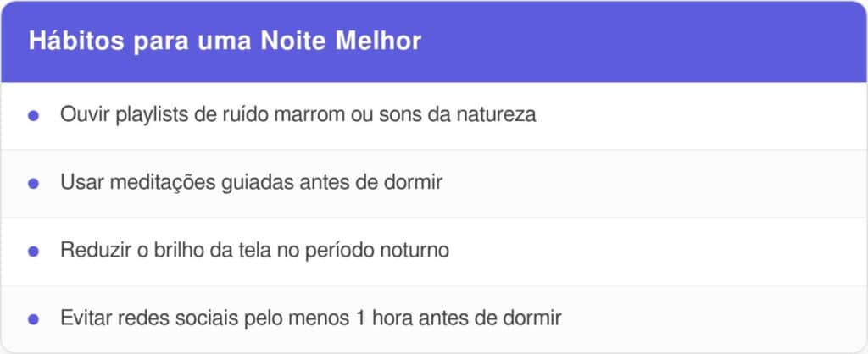Select the bullet before 'Evitar redes sociais'

pos(34,319)
